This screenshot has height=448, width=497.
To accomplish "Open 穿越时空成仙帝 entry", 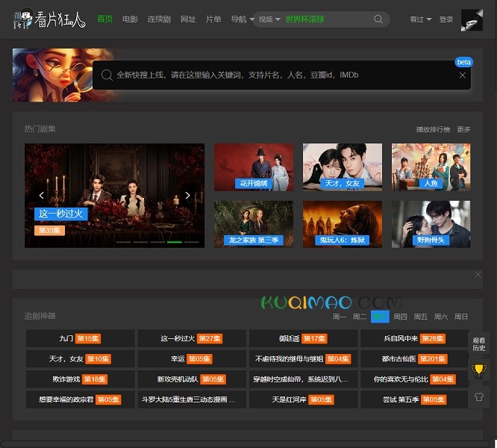I will point(303,379).
